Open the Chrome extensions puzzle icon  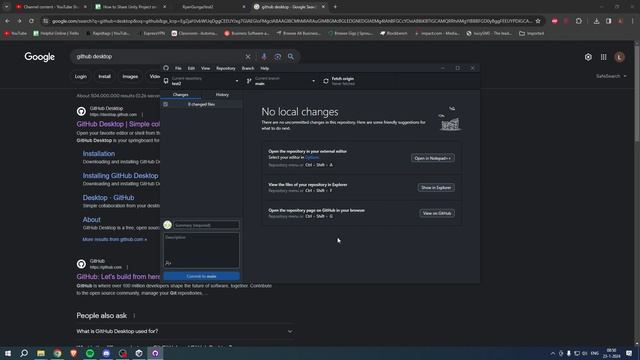[x=579, y=21]
